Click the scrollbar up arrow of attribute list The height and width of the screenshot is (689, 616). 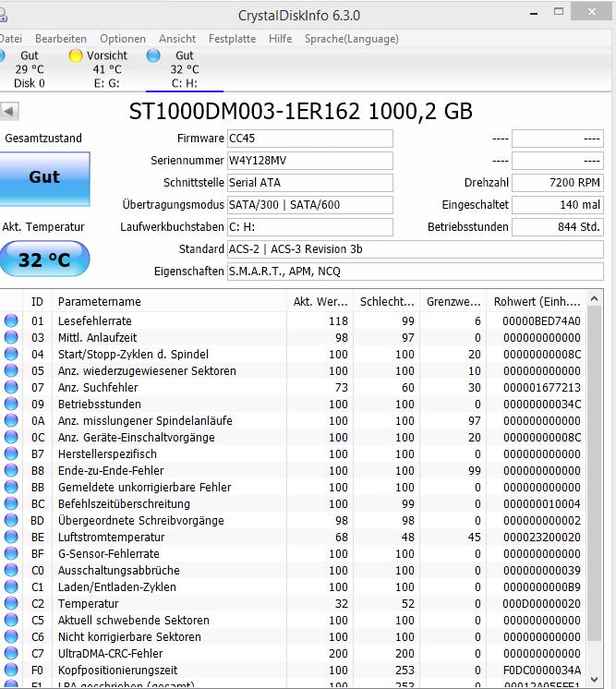(x=595, y=299)
